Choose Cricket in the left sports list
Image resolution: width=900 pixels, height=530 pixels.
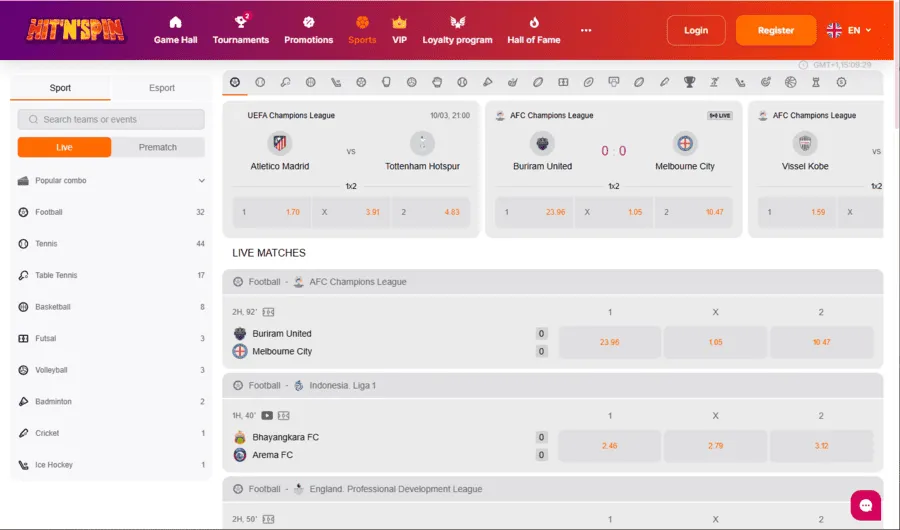111,433
